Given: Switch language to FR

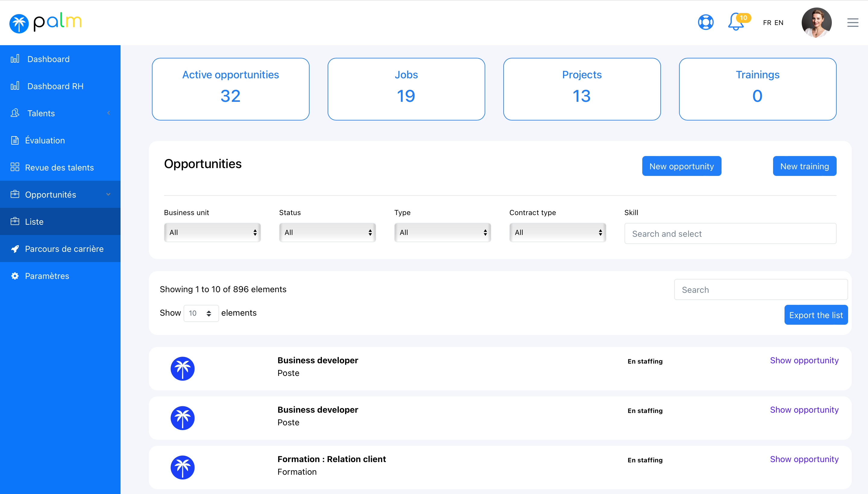Looking at the screenshot, I should point(767,23).
